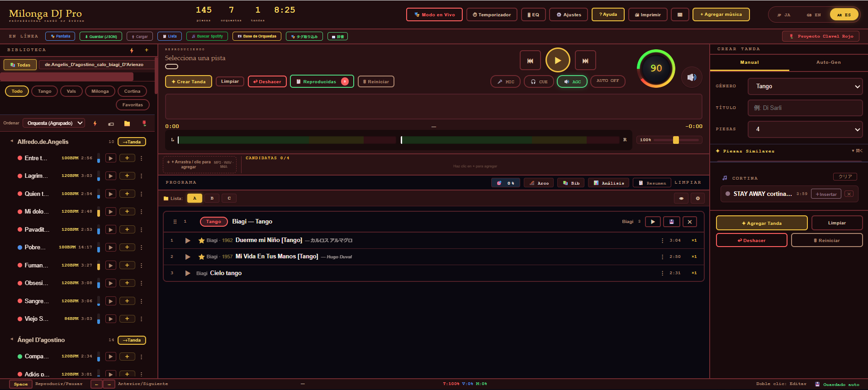Open the Género Tango dropdown

(x=805, y=86)
